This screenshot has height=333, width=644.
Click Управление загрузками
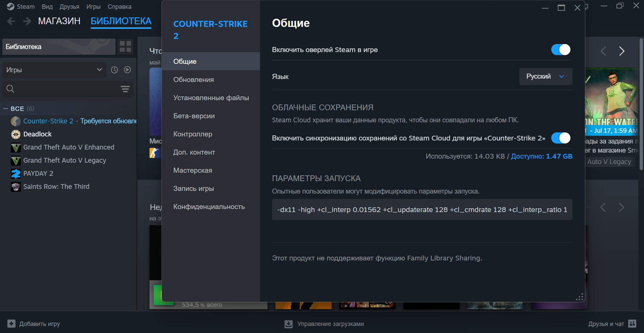pos(331,324)
